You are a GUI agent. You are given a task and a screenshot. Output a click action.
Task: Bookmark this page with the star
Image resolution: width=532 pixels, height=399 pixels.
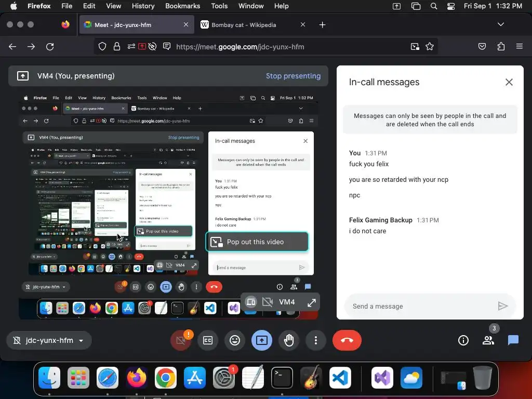(430, 46)
